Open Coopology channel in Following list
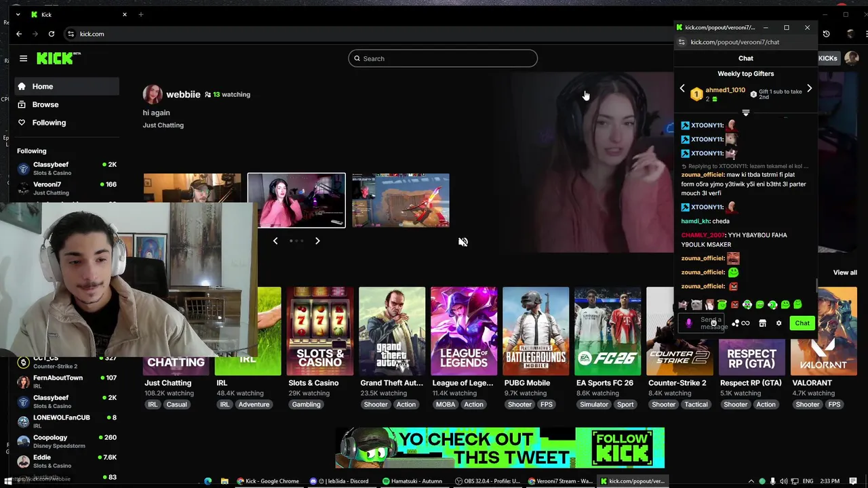 click(x=66, y=441)
